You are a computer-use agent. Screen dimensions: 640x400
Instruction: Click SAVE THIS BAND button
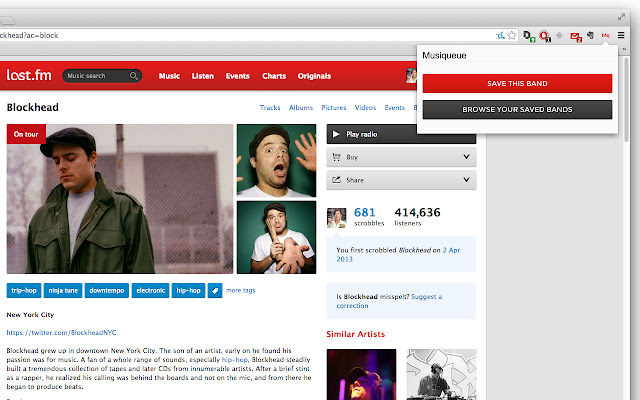coord(517,84)
